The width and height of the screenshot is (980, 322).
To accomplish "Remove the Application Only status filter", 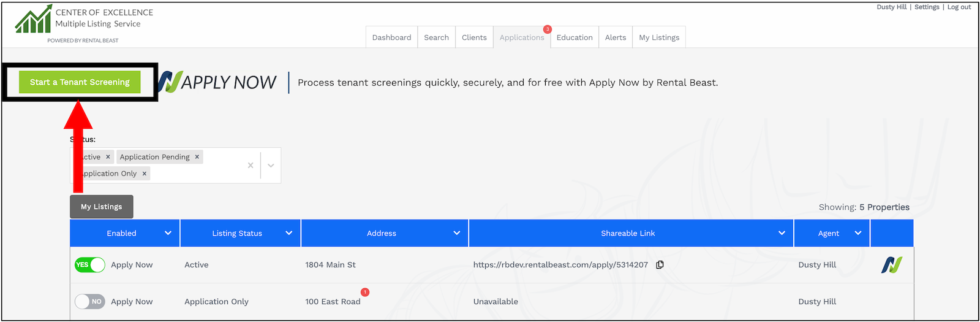I will tap(145, 174).
